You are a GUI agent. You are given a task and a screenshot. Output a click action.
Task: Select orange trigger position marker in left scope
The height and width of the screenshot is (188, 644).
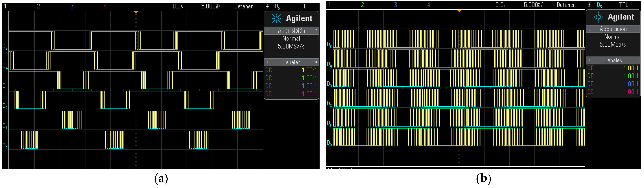[x=136, y=12]
